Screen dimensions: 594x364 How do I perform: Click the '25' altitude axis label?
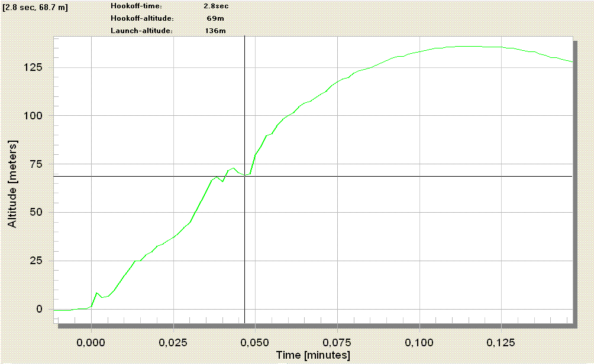36,261
